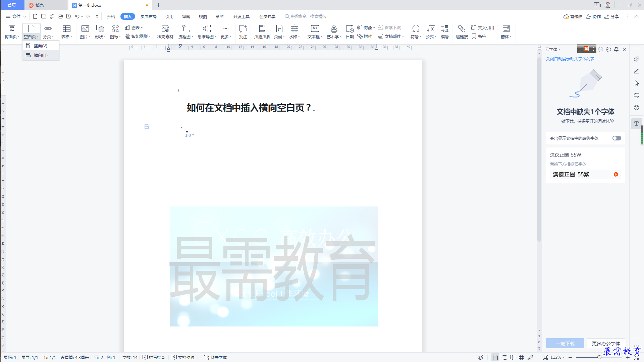Screen dimensions: 644x362
Task: Select 横向(H) landscape blank page option
Action: click(41, 55)
